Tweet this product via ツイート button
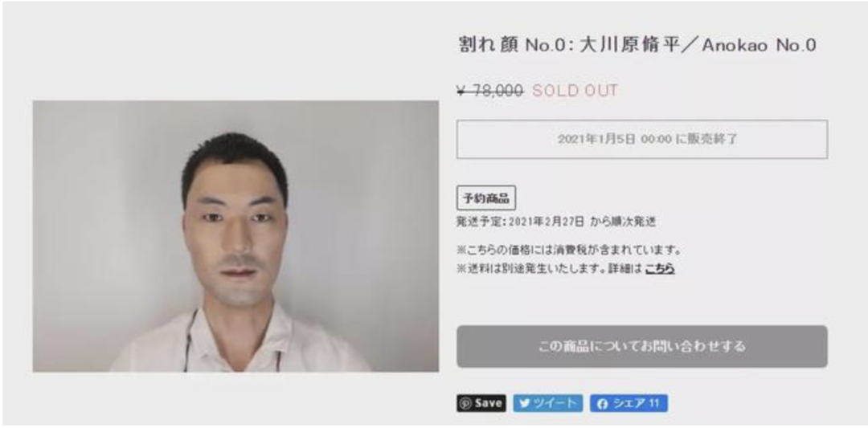868x428 pixels. coord(547,403)
